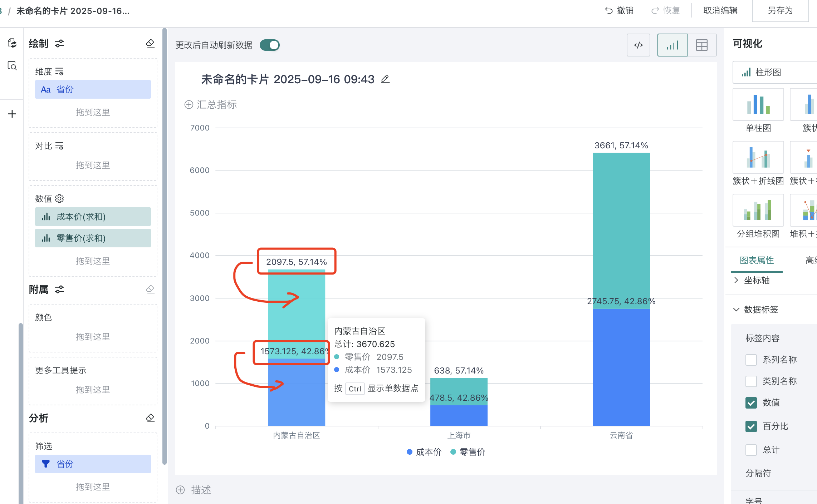This screenshot has width=817, height=504.
Task: Select the 成本价(求和) value field
Action: 93,217
